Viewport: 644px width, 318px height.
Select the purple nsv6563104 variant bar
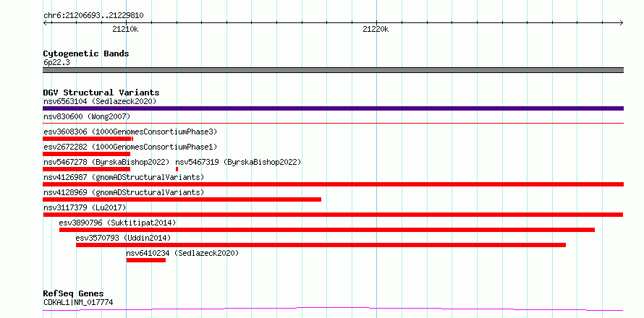pos(333,108)
